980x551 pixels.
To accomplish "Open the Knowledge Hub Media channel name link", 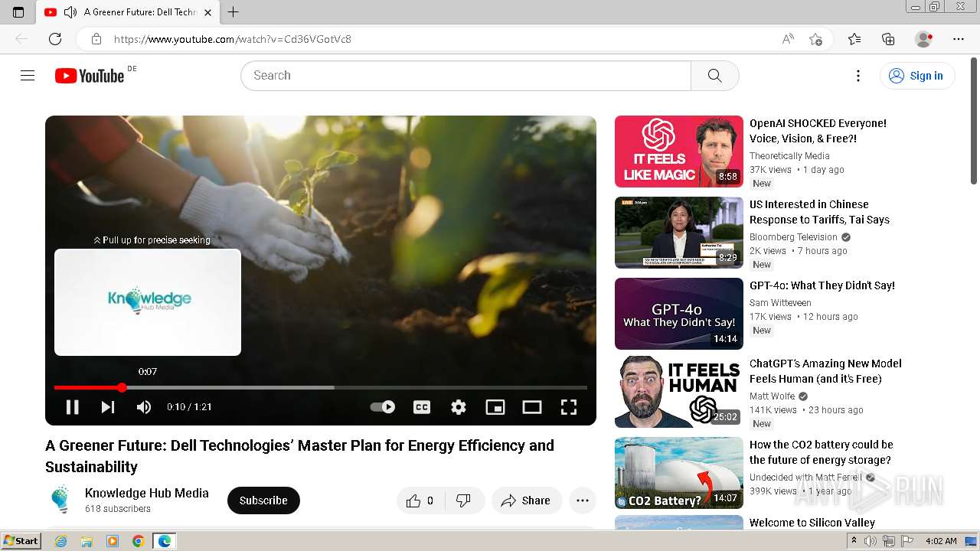I will pos(147,493).
